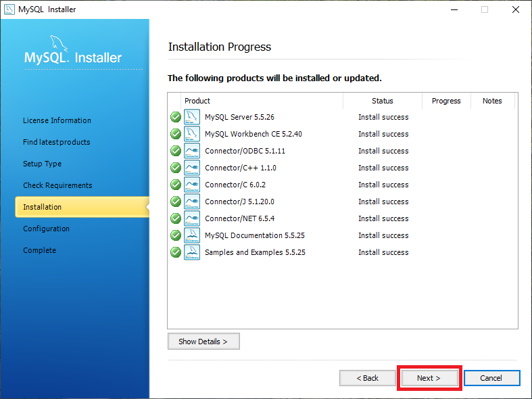Click "Install success" status for Connector/ODBC
This screenshot has width=532, height=399.
coord(383,151)
